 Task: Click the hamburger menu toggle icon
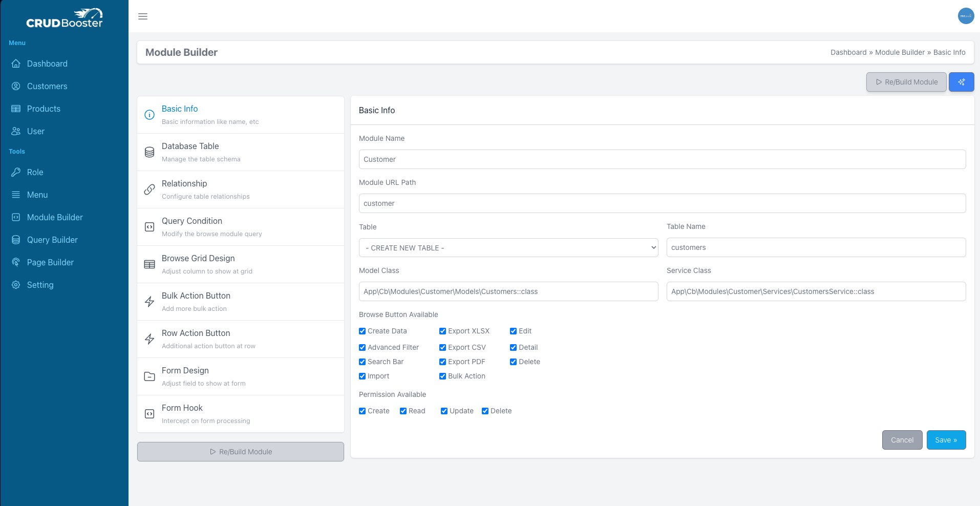point(143,16)
